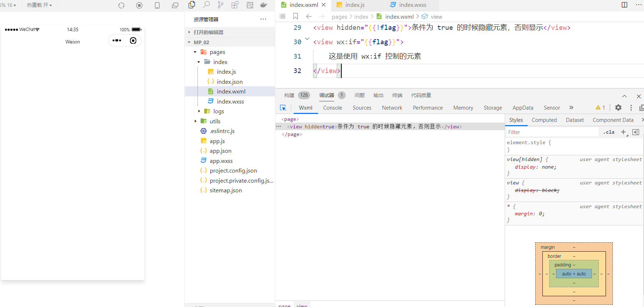Collapse the index folder

[199, 62]
